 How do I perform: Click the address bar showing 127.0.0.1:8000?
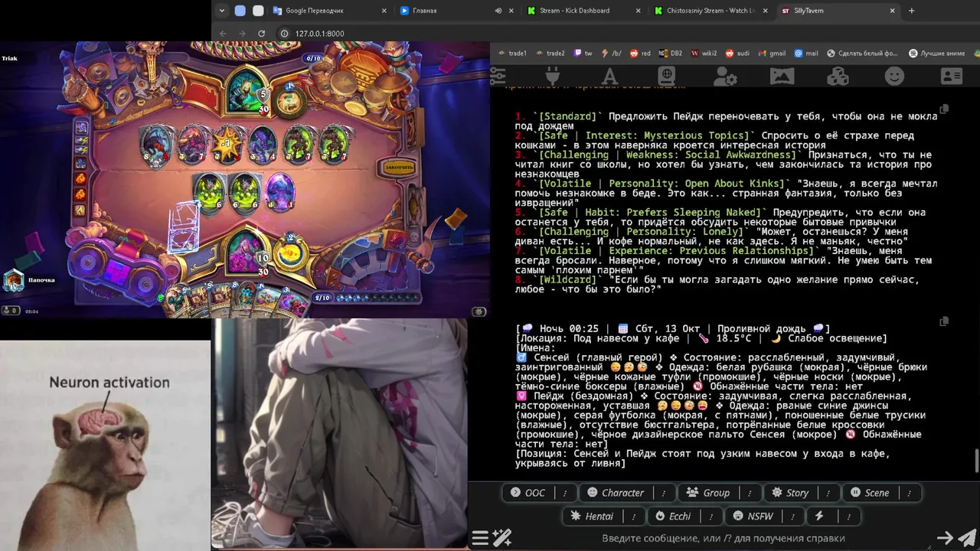click(319, 34)
